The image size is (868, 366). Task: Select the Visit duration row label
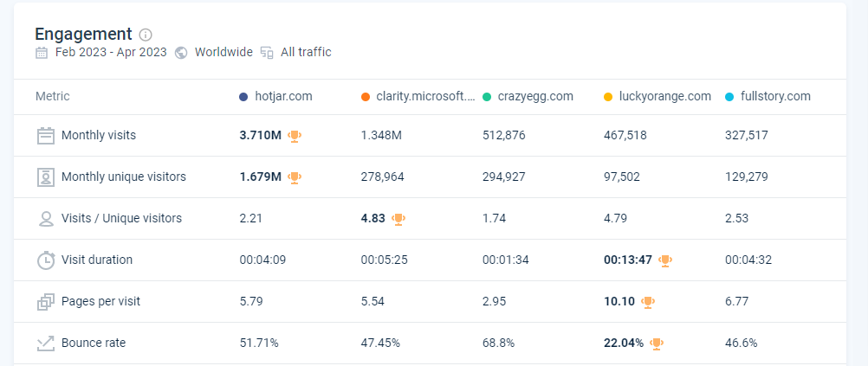point(97,260)
